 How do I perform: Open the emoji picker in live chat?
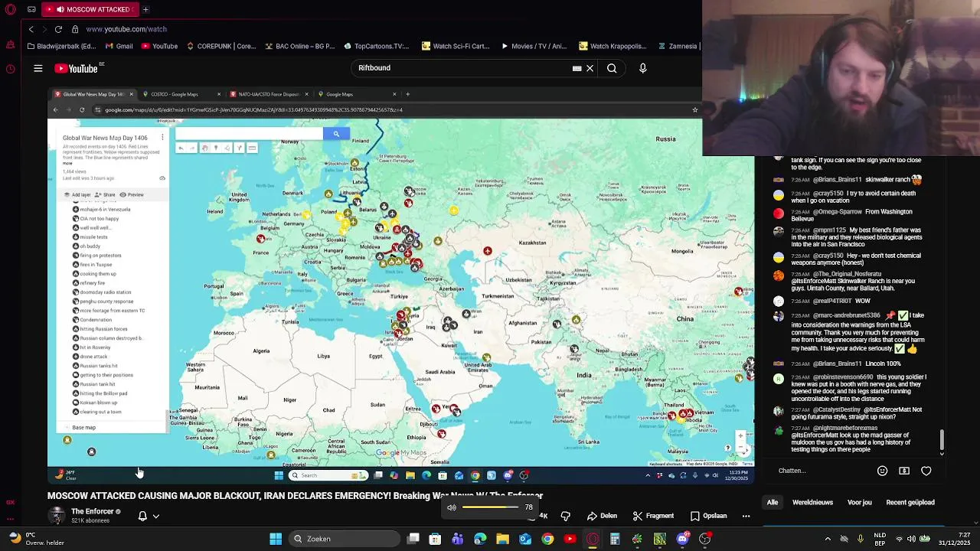pos(882,471)
